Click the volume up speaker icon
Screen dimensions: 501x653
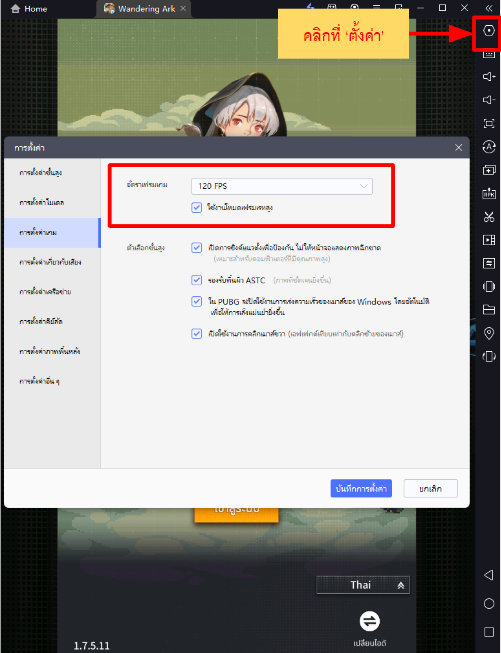(489, 77)
